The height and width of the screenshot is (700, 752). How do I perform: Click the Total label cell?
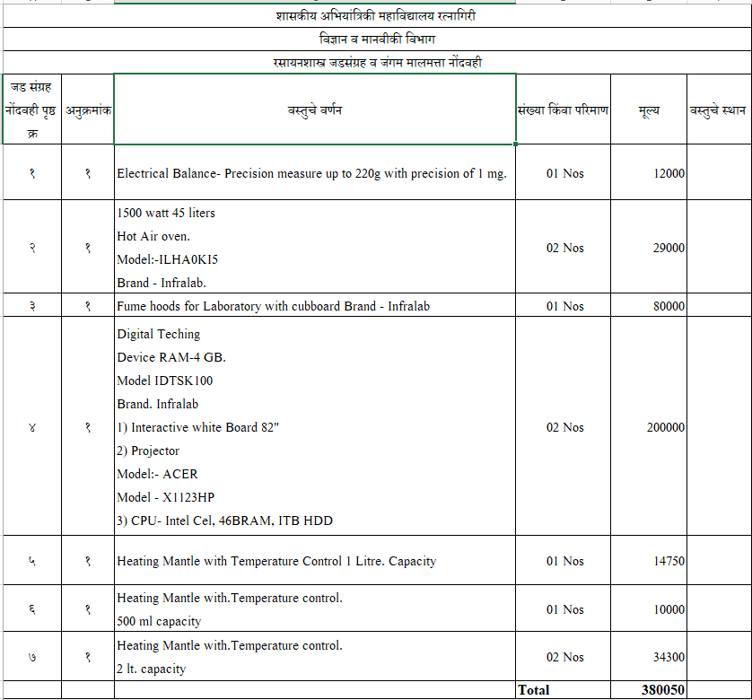pos(563,690)
